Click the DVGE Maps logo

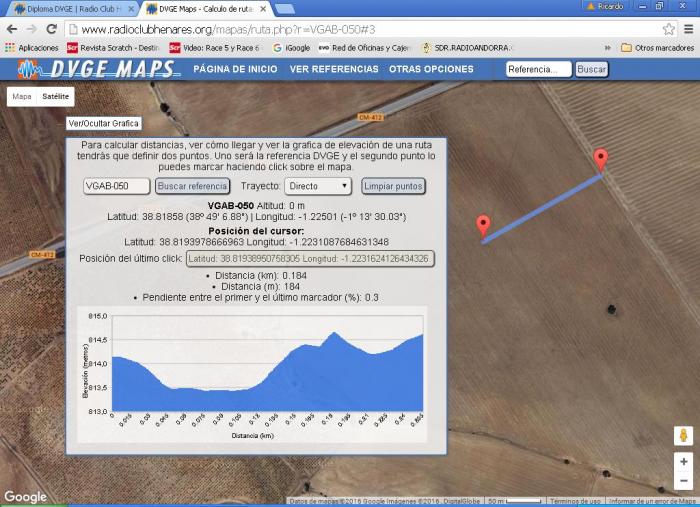(99, 69)
